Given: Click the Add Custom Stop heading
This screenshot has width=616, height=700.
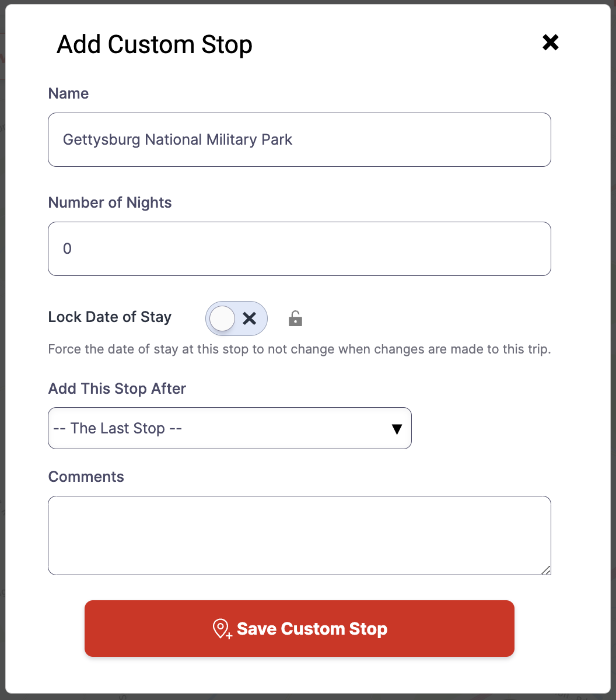Looking at the screenshot, I should point(155,44).
